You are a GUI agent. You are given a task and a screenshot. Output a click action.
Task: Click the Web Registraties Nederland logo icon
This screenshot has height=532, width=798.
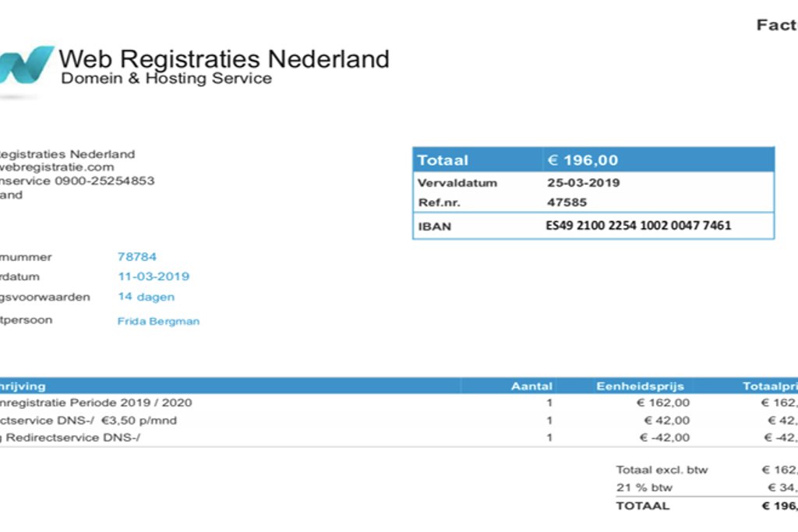pyautogui.click(x=27, y=65)
